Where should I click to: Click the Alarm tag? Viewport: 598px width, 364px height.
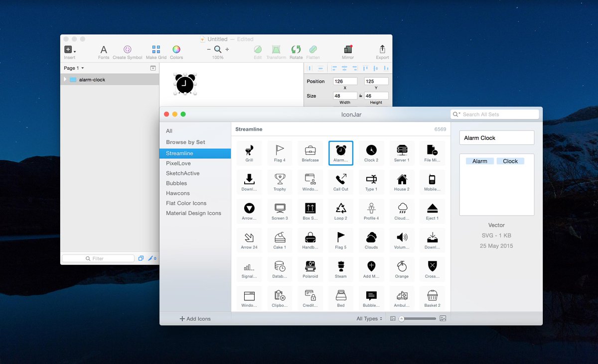coord(480,161)
